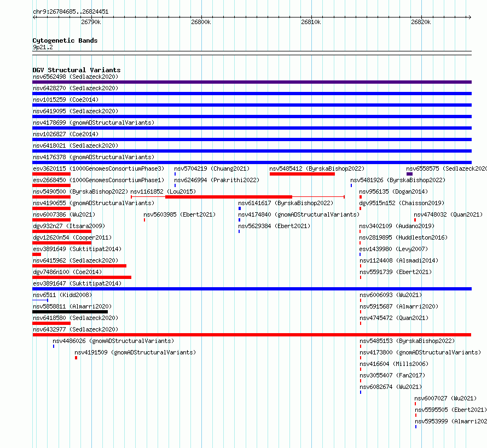Open nsv6432977 (Sedlazeck2020) variant
The height and width of the screenshot is (448, 487).
76,329
